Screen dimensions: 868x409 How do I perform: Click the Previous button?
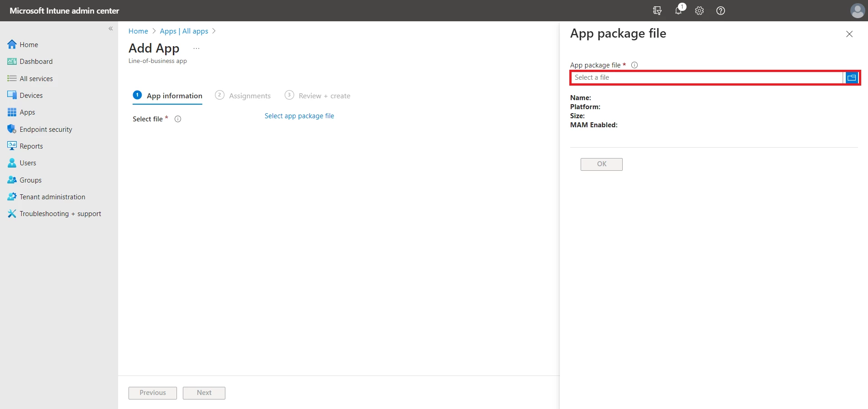153,393
